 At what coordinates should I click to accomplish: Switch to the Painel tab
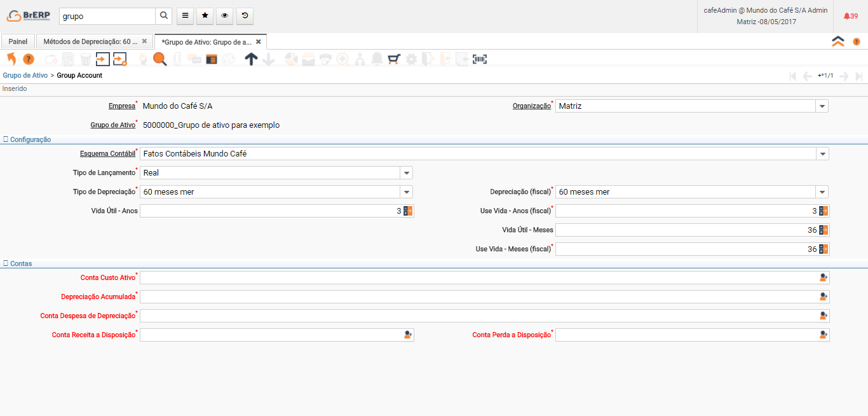tap(18, 41)
